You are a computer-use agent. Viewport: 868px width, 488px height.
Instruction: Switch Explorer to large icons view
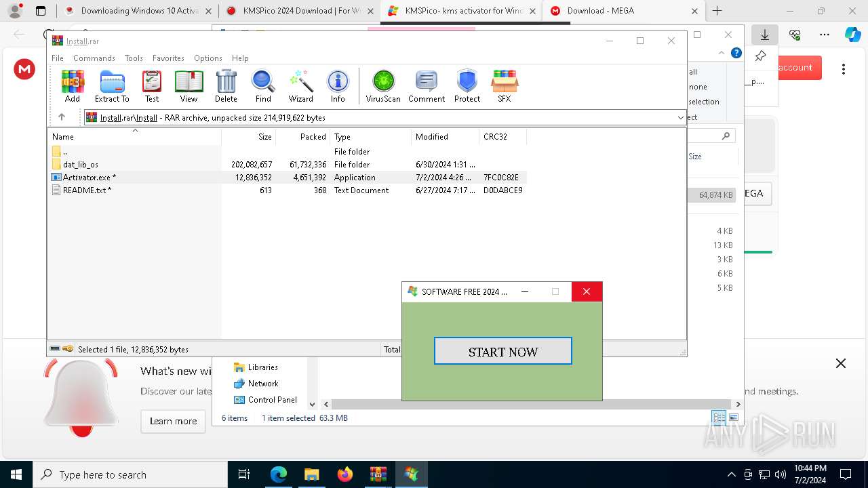click(733, 418)
